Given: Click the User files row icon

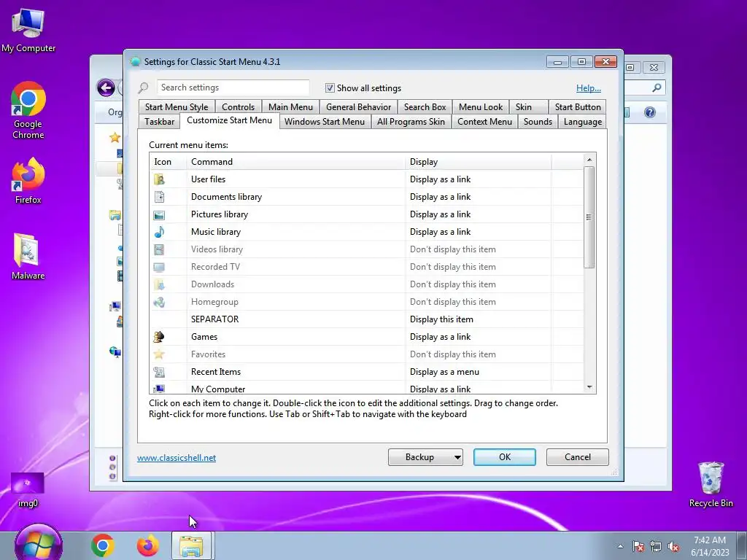Looking at the screenshot, I should (159, 179).
